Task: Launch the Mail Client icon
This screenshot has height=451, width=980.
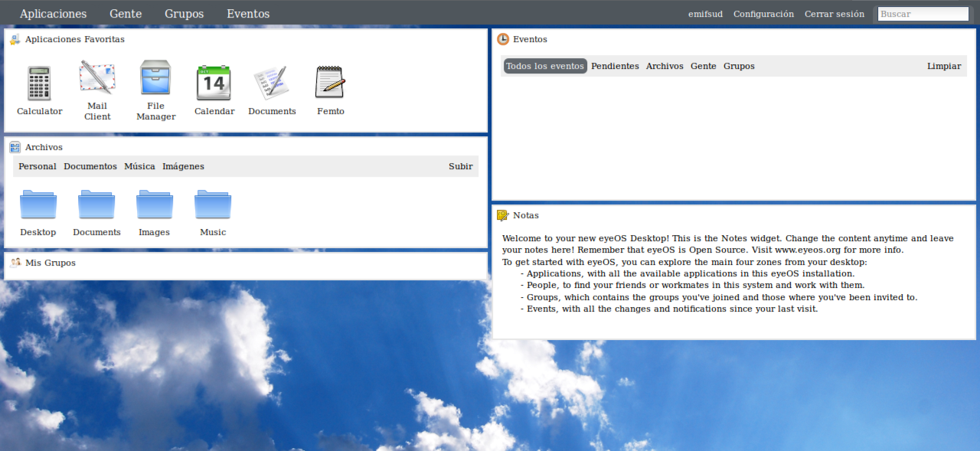Action: pyautogui.click(x=97, y=78)
